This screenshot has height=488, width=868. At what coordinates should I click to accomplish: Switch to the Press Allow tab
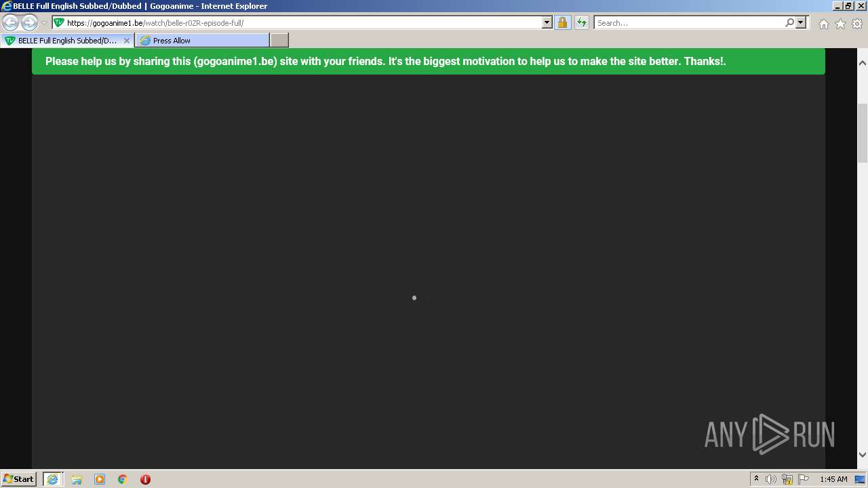click(202, 41)
